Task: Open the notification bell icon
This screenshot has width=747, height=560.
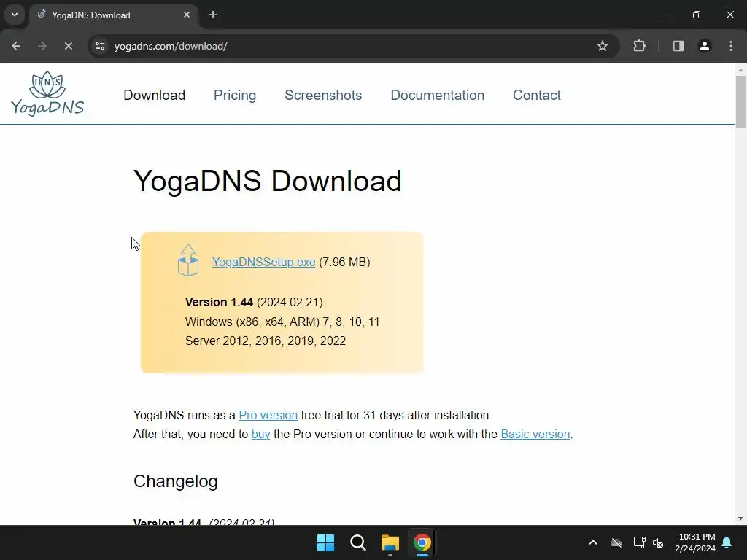Action: (x=727, y=542)
